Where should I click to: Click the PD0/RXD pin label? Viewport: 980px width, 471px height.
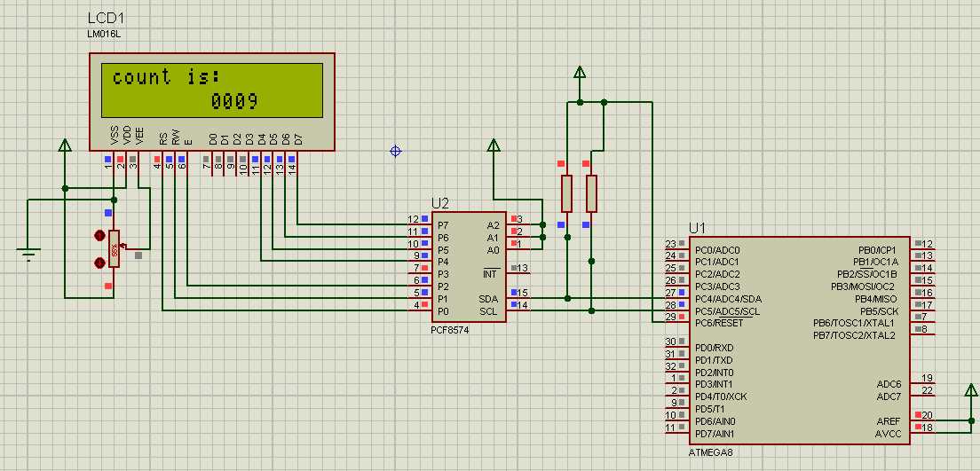(x=714, y=348)
